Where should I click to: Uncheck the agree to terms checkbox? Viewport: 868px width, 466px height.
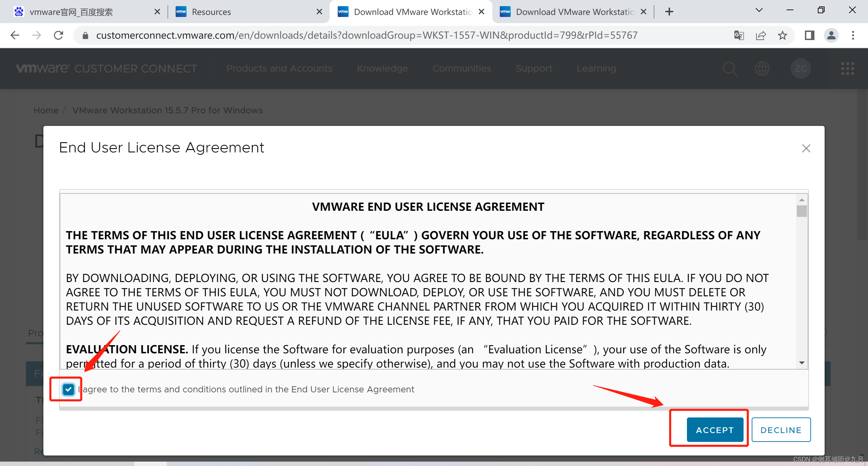[68, 389]
